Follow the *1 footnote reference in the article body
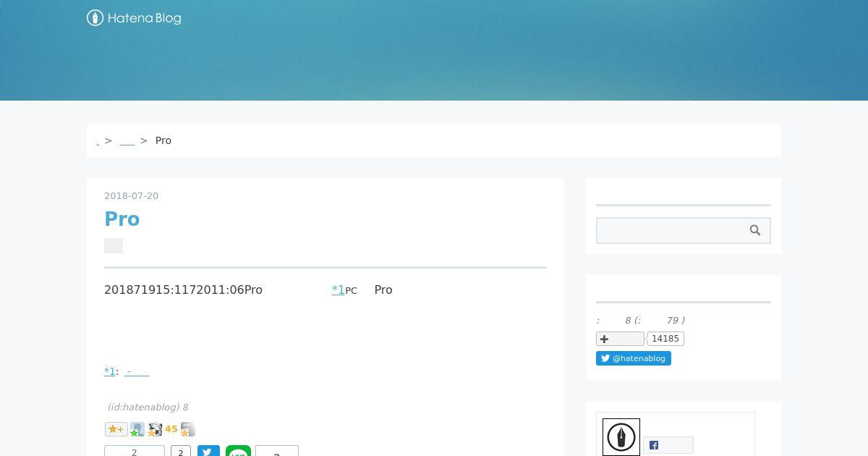868x456 pixels. click(338, 290)
